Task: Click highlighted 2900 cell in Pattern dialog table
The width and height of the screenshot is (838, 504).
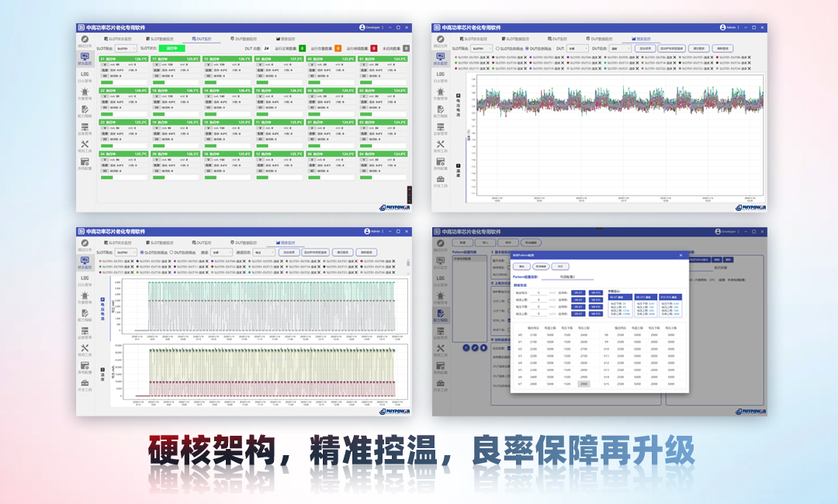Action: [583, 384]
